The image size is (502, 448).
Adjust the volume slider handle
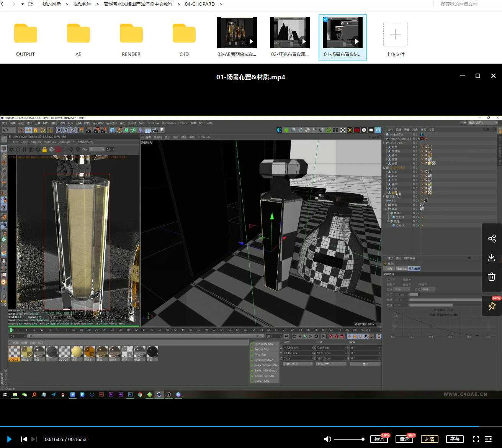[363, 439]
